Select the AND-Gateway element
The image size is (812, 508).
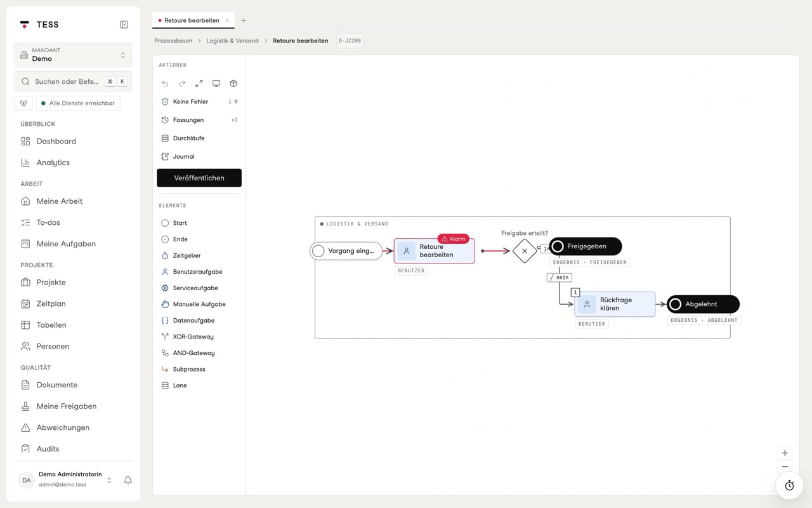pyautogui.click(x=199, y=353)
